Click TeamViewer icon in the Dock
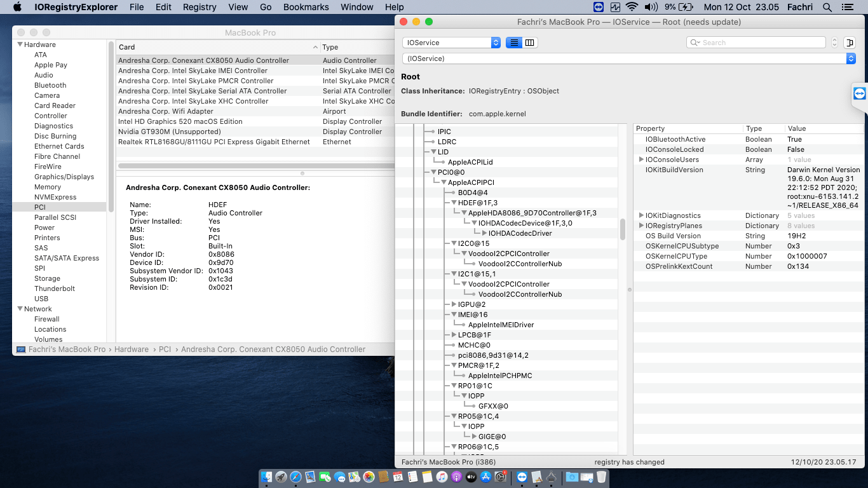 [522, 477]
